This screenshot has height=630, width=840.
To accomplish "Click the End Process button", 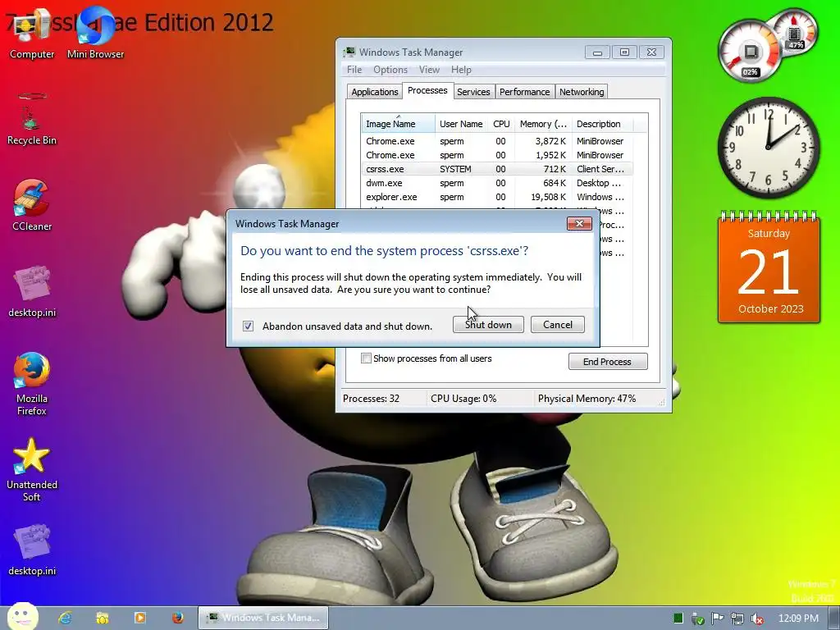I will [608, 362].
